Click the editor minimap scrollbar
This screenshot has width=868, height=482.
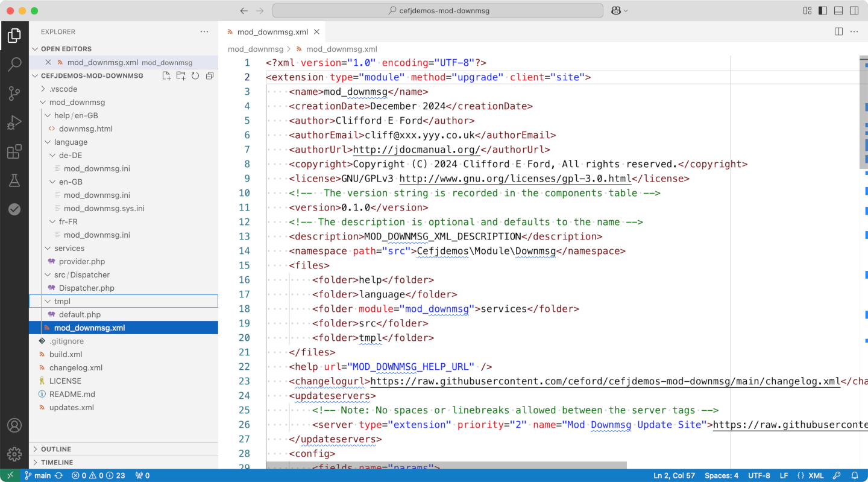click(863, 112)
